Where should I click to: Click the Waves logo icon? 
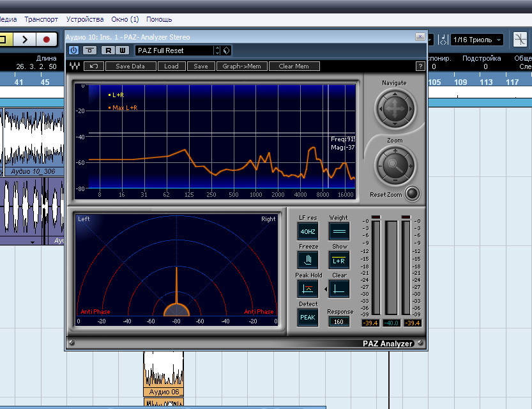click(75, 66)
